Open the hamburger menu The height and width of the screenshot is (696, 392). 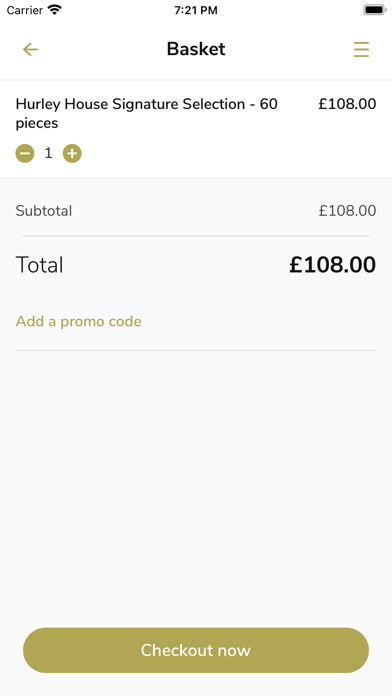361,49
